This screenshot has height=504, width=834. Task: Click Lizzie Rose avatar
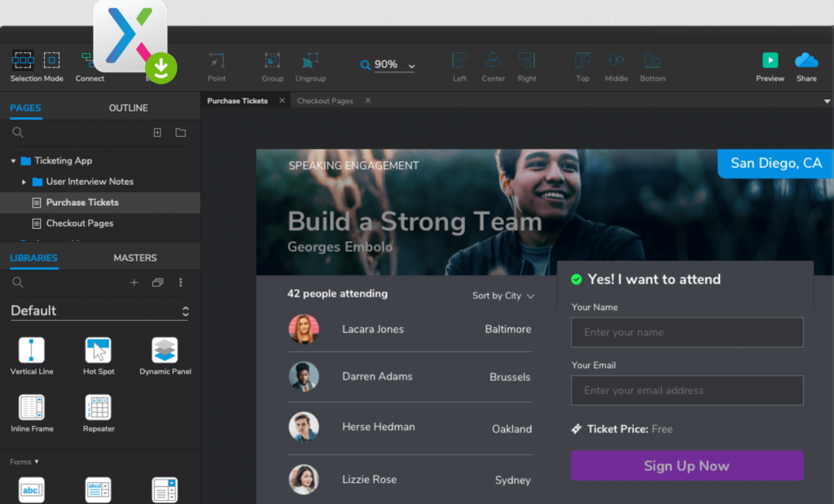pos(304,479)
